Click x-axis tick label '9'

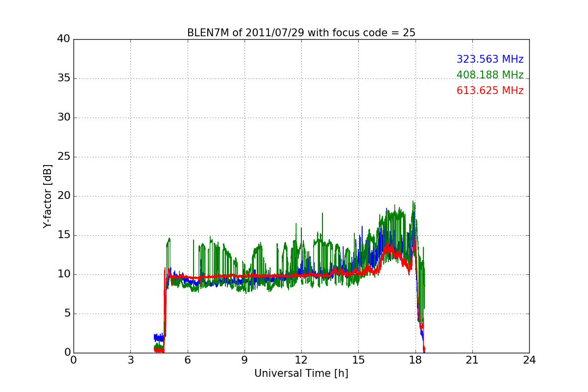pos(245,360)
